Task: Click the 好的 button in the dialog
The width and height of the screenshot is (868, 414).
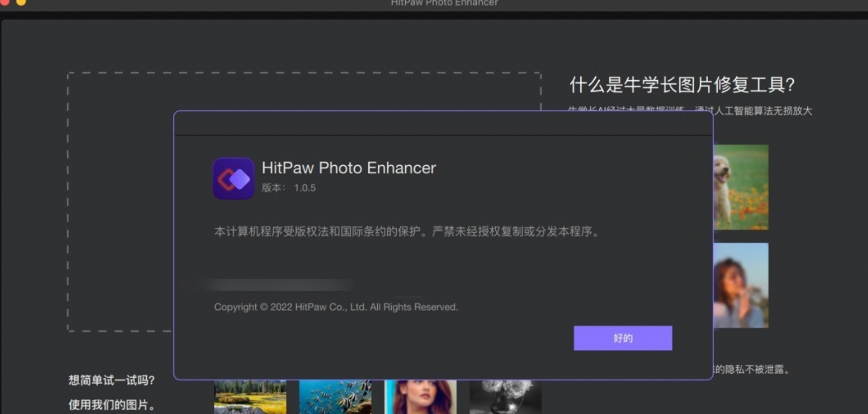Action: [623, 338]
